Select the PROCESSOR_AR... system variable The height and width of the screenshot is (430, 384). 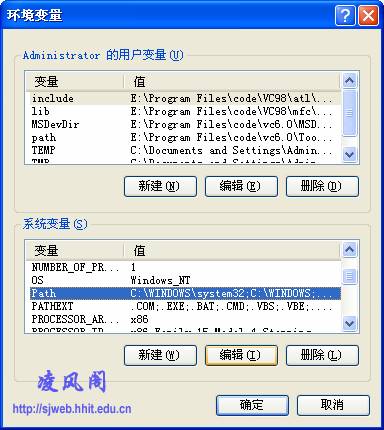coord(186,319)
